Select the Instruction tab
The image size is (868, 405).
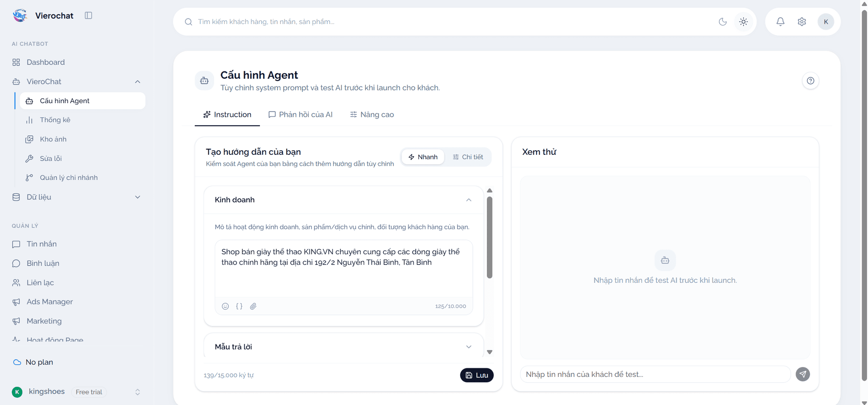[x=227, y=115]
